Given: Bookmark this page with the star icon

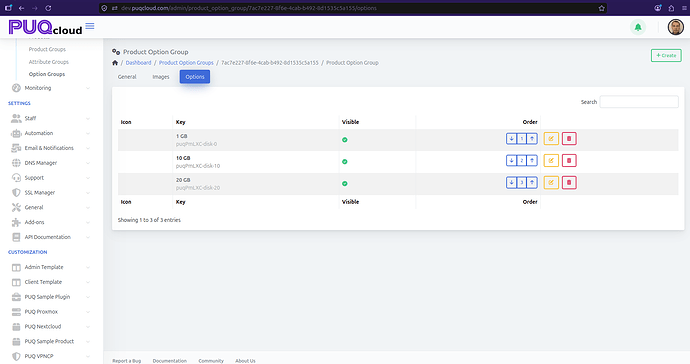Looking at the screenshot, I should (602, 8).
